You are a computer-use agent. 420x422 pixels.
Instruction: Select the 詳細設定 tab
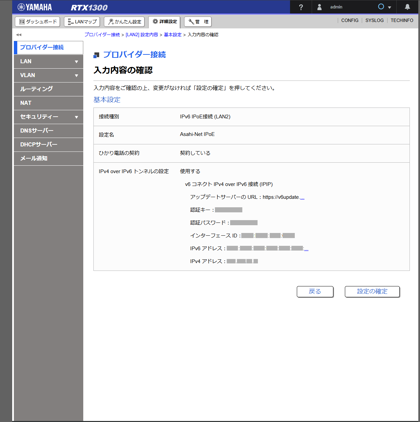tap(165, 22)
